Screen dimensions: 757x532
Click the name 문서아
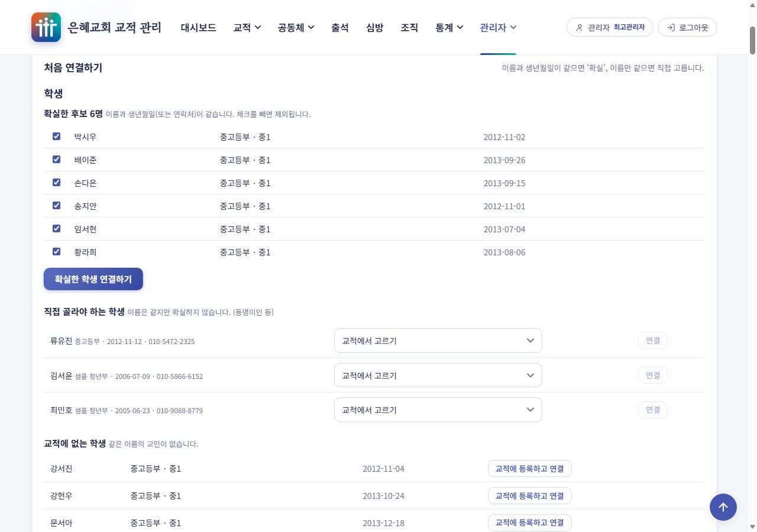click(62, 523)
